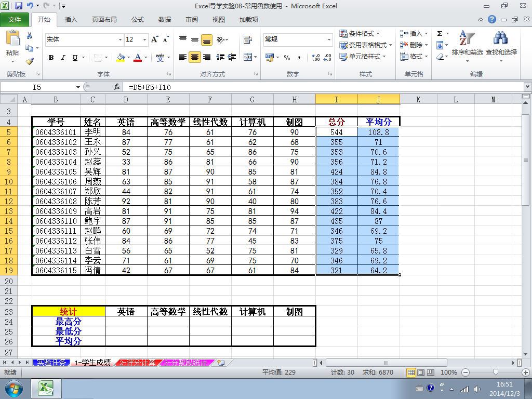Open the font name dropdown showing 宋体
Screen dimensions: 532x399
pos(120,39)
